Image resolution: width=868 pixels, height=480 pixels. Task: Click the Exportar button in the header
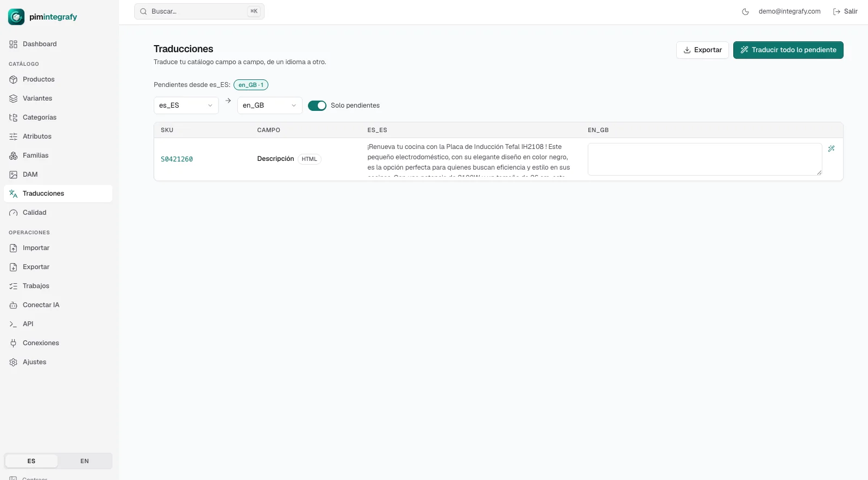click(702, 50)
